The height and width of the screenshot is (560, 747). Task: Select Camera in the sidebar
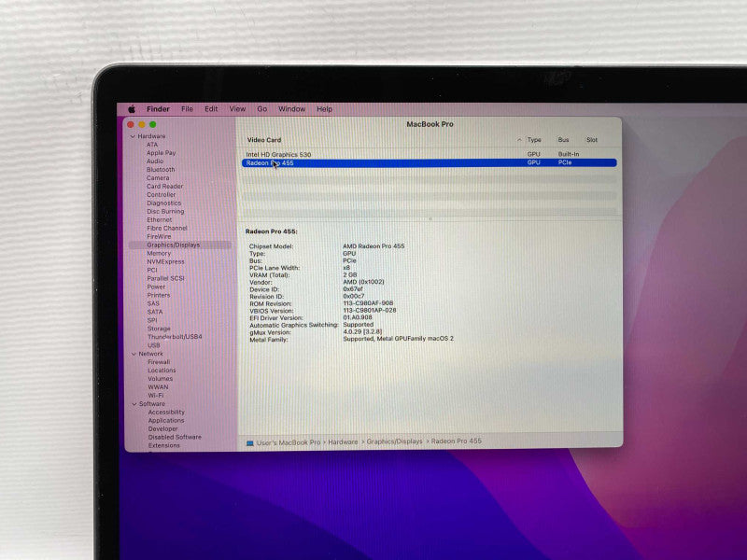coord(158,177)
